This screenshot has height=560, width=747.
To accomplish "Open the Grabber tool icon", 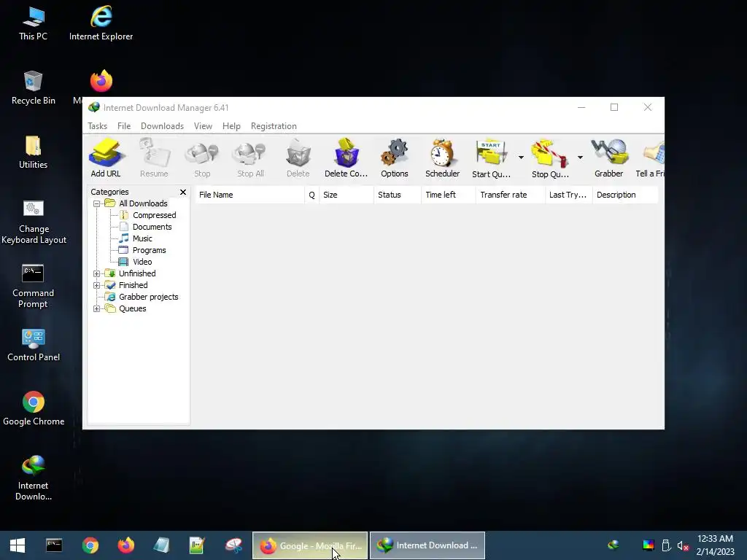I will coord(609,158).
